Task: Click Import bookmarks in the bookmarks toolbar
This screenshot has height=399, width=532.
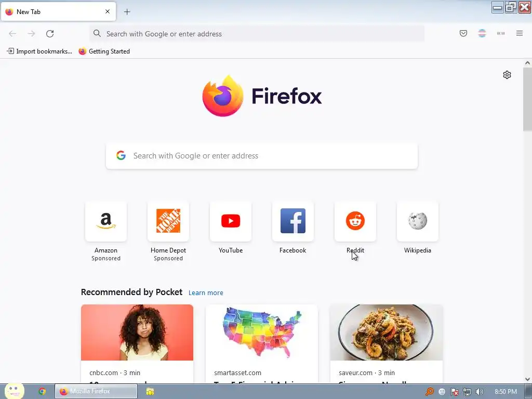Action: pos(39,51)
